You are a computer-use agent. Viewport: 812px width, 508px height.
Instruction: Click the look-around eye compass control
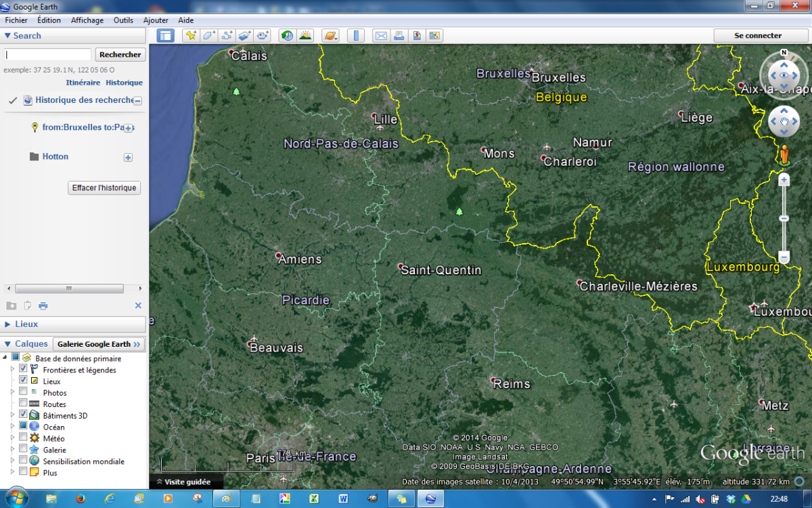[784, 76]
